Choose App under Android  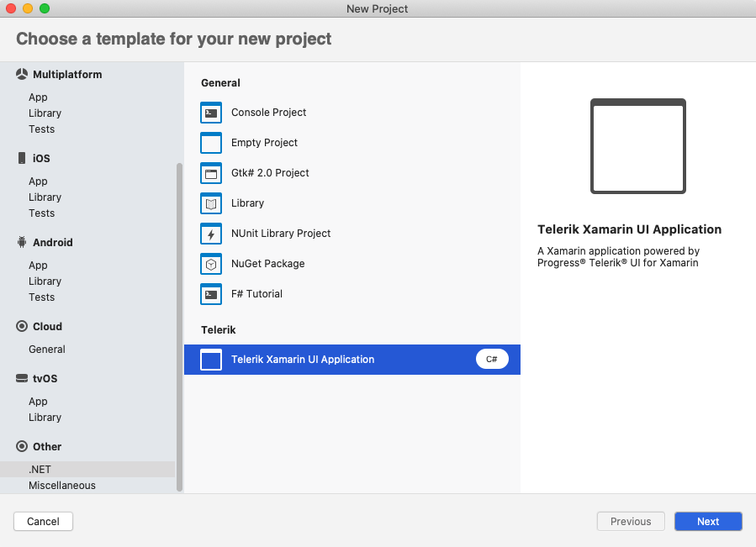click(x=38, y=265)
